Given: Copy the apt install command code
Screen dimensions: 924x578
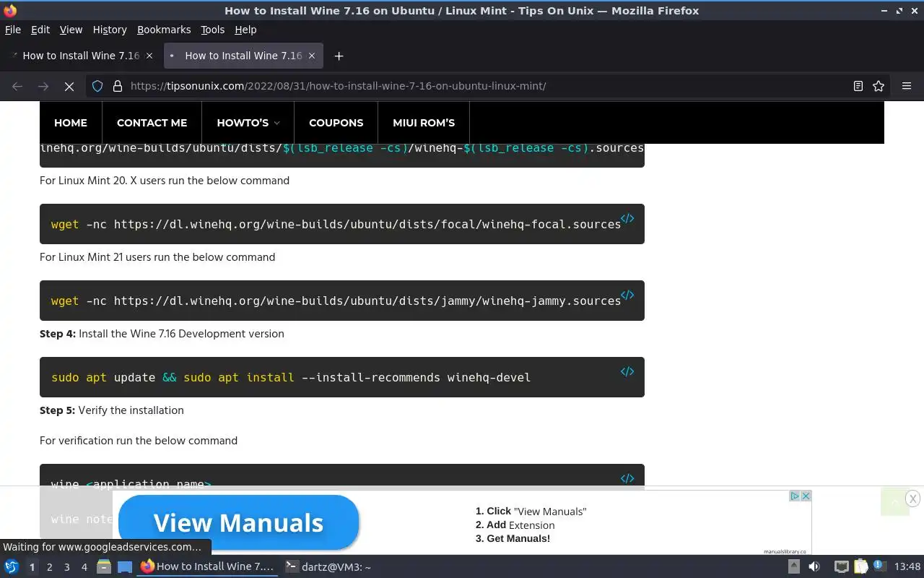Looking at the screenshot, I should pyautogui.click(x=627, y=371).
